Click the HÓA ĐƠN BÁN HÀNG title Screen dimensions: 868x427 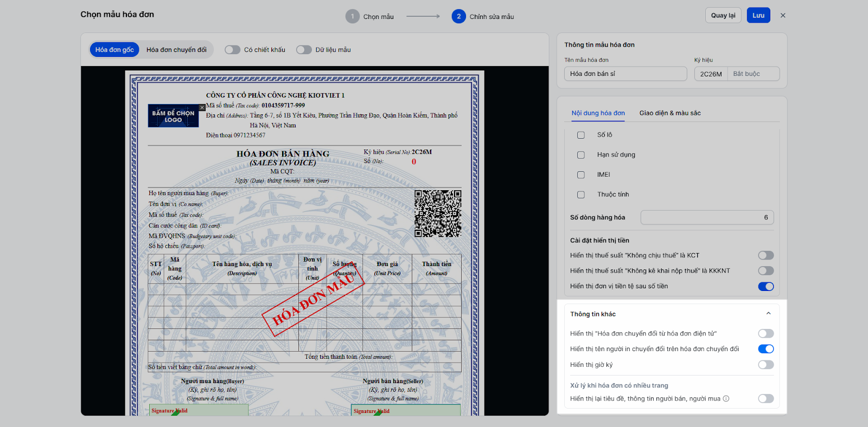[x=283, y=154]
